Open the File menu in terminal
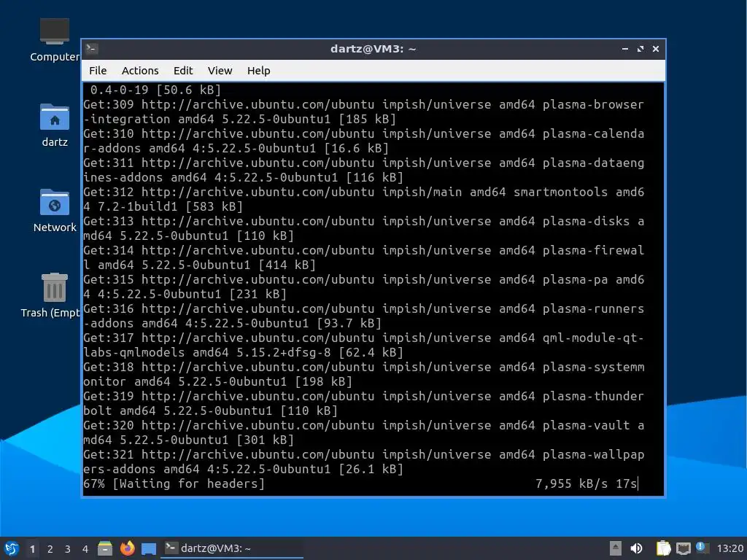Image resolution: width=747 pixels, height=560 pixels. coord(98,71)
